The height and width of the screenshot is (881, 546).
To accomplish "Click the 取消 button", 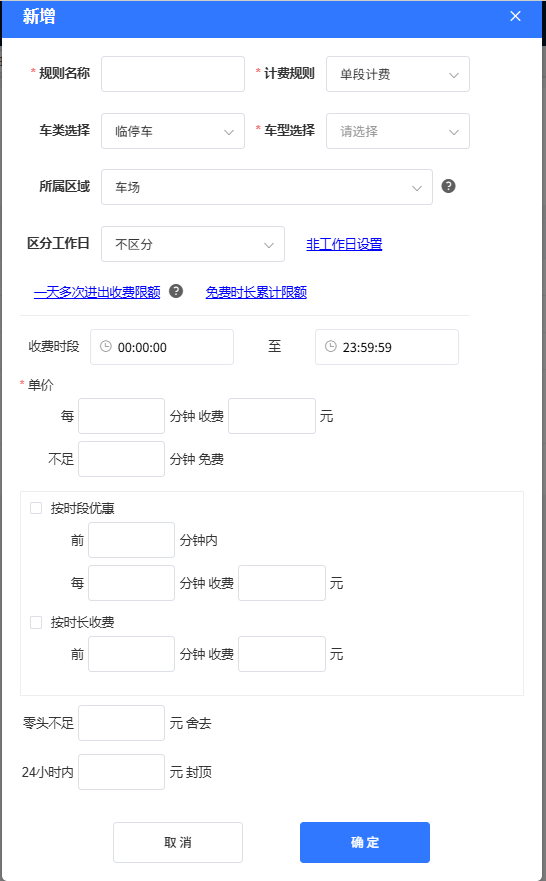I will coord(178,842).
